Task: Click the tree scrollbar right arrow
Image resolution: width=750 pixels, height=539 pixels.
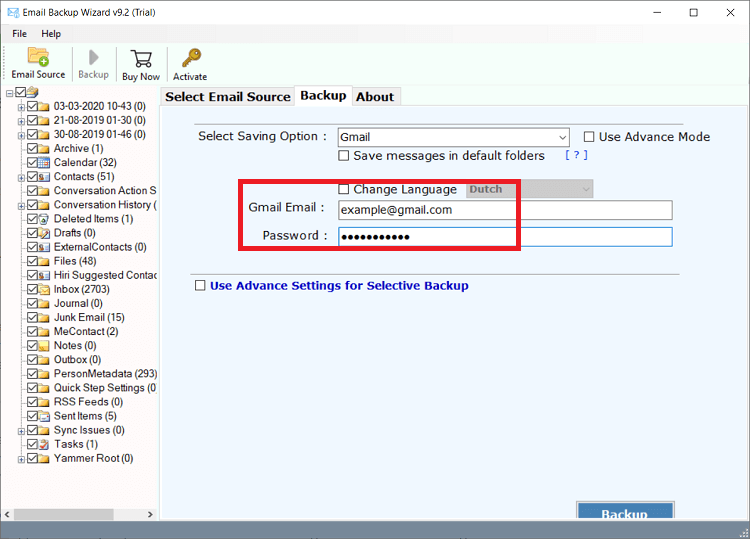Action: [x=150, y=514]
